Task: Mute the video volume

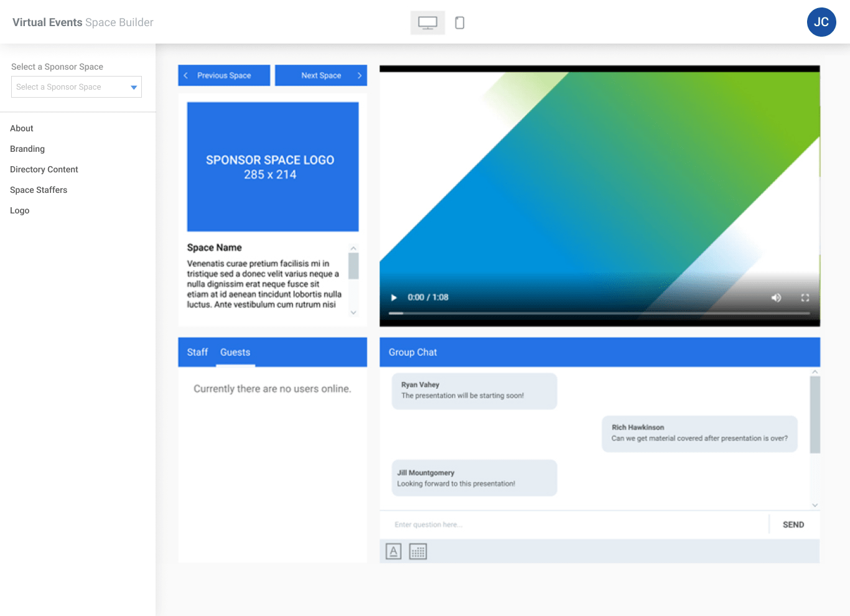Action: tap(776, 297)
